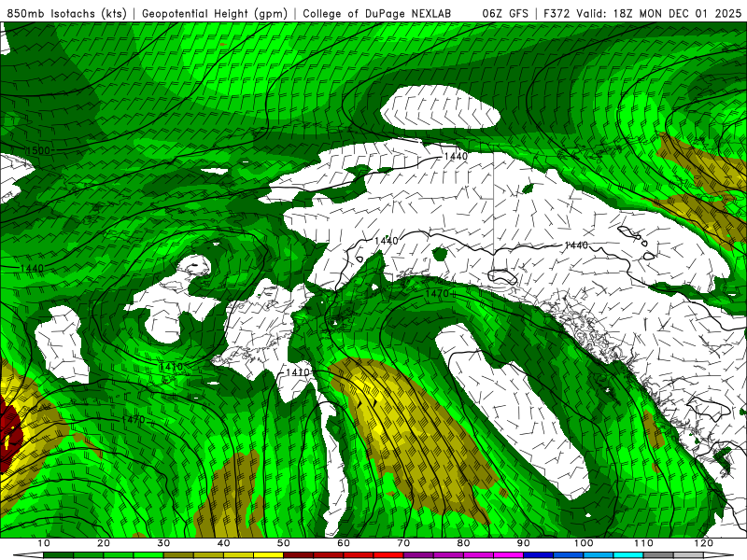Screen dimensions: 747x560
Task: Click the bright magenta legend swatch
Action: pyautogui.click(x=508, y=555)
